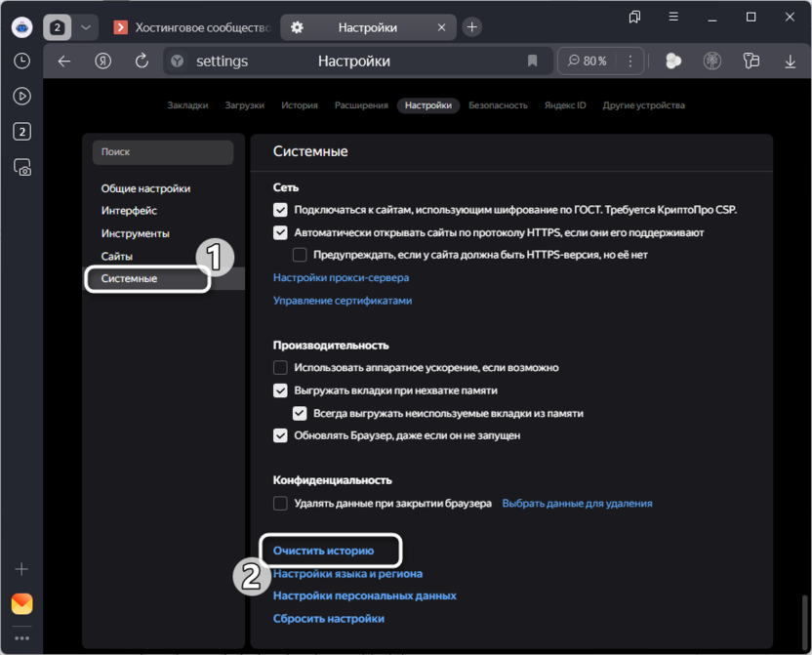Open the three-dot page options menu
Viewport: 812px width, 655px height.
[630, 61]
